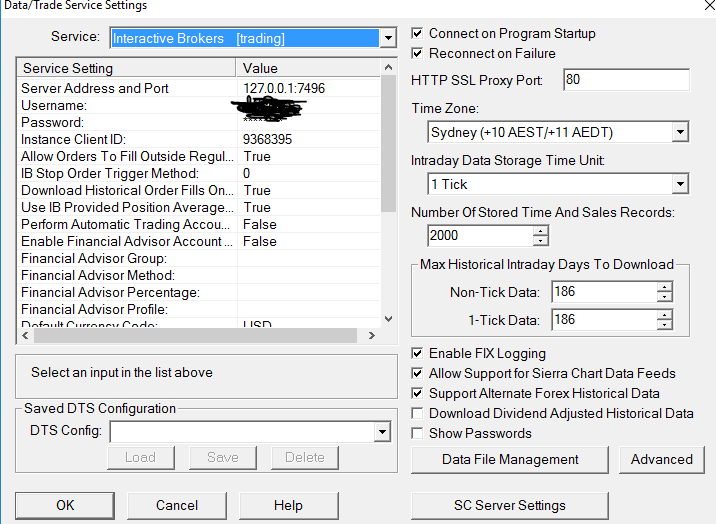Decrease Non-Tick Data days with down arrow
This screenshot has width=716, height=524.
pos(665,297)
